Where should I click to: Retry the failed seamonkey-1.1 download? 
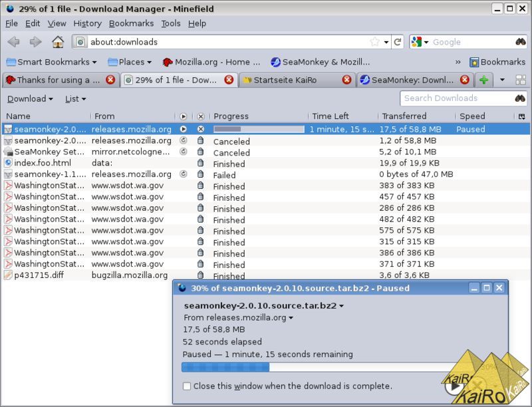tap(184, 174)
